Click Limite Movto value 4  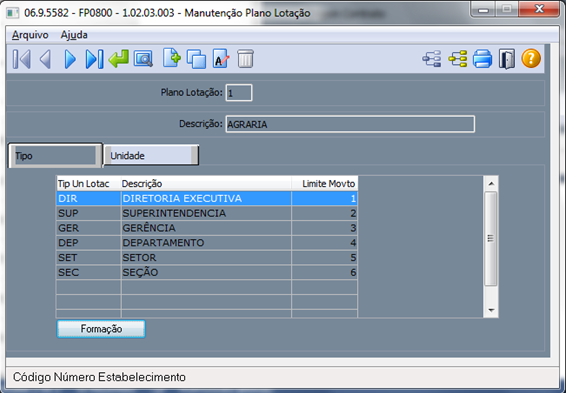pyautogui.click(x=325, y=243)
